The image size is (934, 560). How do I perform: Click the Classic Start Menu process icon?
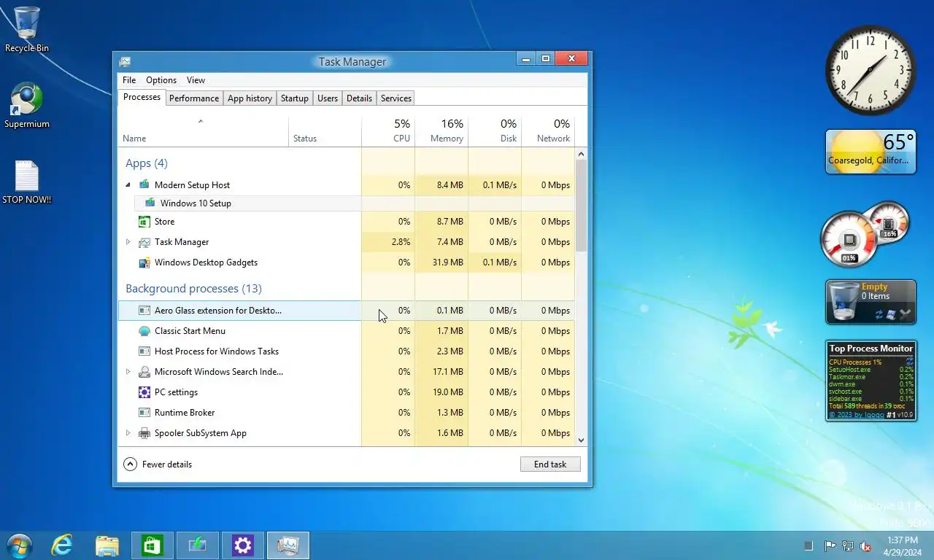144,330
